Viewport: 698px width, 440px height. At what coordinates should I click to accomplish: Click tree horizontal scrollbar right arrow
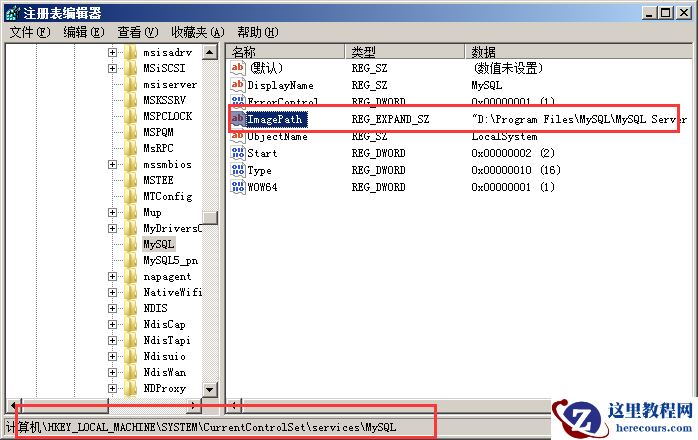tap(193, 405)
